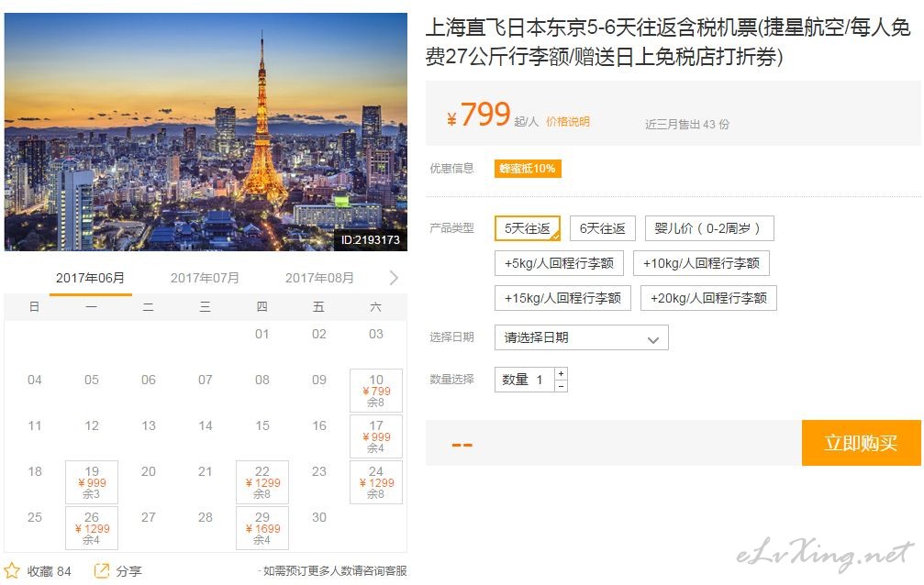Click the 立即购买 button
Image resolution: width=924 pixels, height=585 pixels.
pos(861,443)
